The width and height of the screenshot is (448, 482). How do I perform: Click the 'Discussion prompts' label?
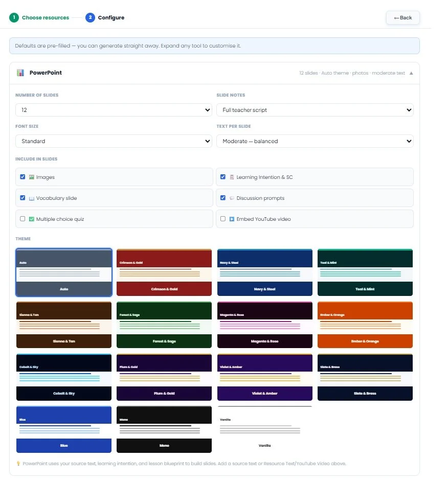260,198
